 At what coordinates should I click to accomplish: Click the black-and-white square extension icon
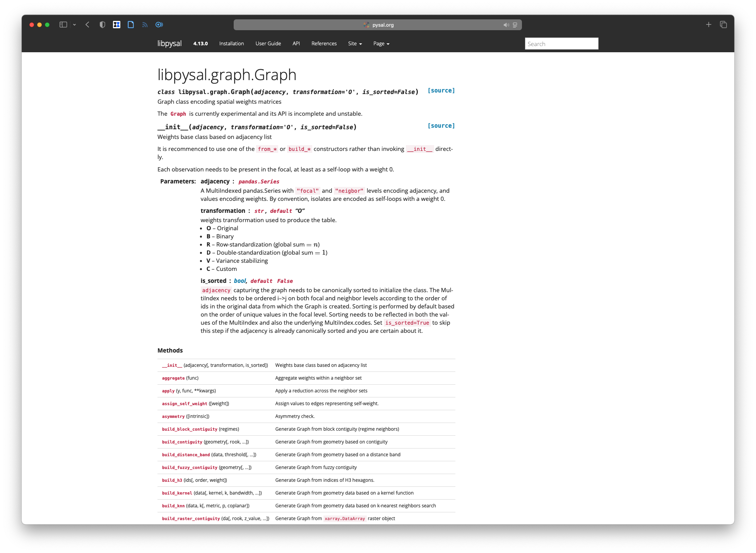116,25
